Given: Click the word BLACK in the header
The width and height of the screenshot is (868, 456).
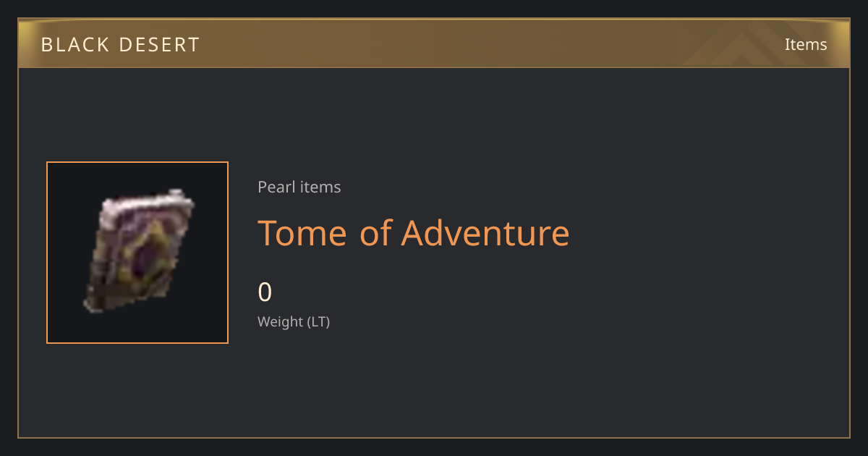Looking at the screenshot, I should pos(73,45).
